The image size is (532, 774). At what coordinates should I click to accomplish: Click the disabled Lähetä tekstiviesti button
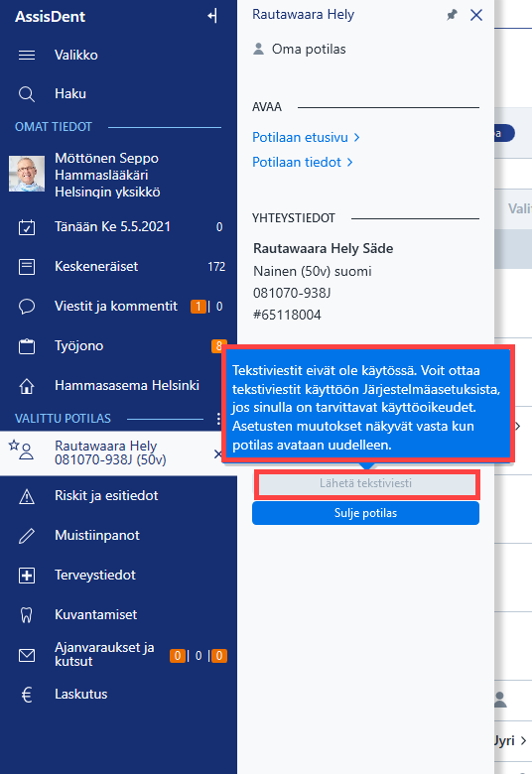[x=365, y=483]
